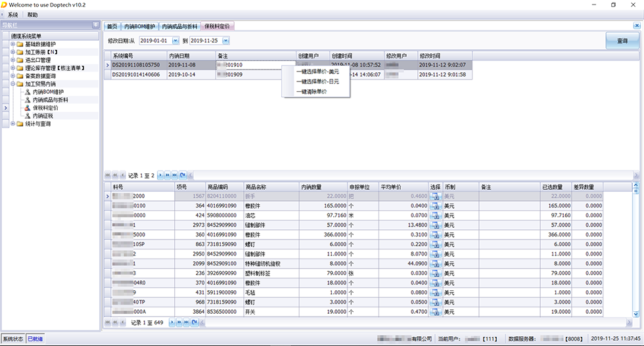Collapse the 加工贸易内销 folder
Screen dimensions: 644x346
point(12,84)
